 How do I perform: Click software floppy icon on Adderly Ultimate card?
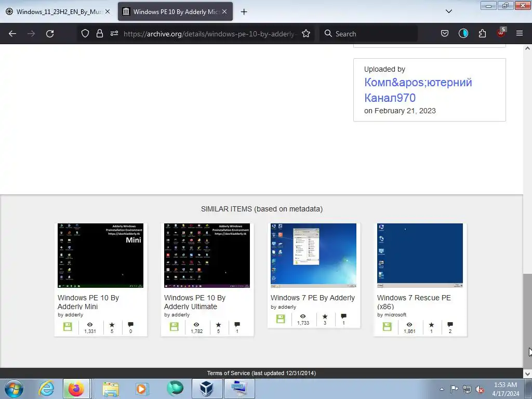pyautogui.click(x=174, y=327)
